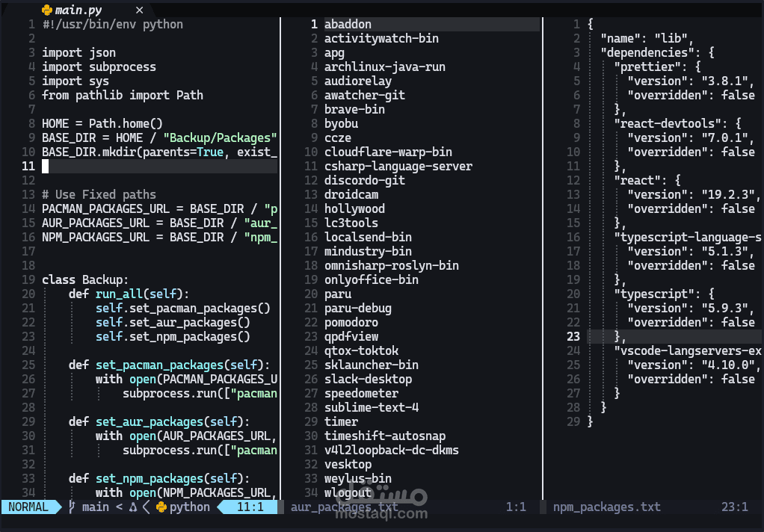Click the npm_packages.txt statusline filename
Image resolution: width=764 pixels, height=532 pixels.
(606, 507)
